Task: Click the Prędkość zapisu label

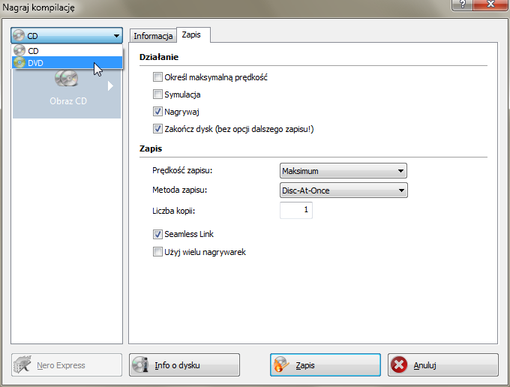Action: coord(182,171)
